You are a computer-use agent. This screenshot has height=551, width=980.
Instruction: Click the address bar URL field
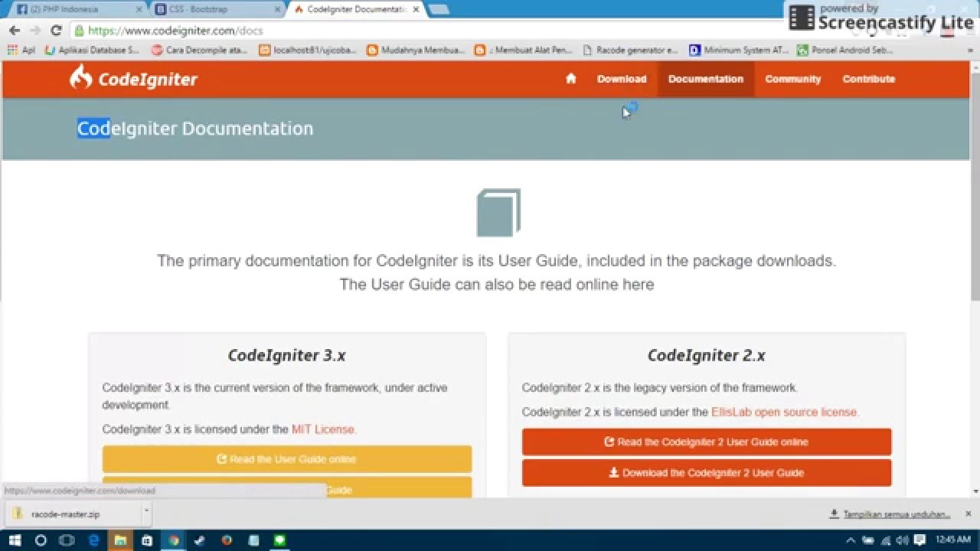429,31
